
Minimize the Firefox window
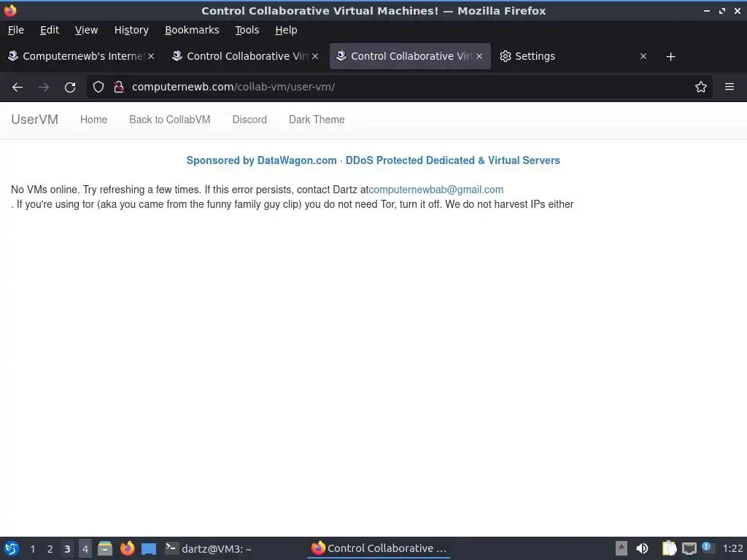click(x=707, y=10)
